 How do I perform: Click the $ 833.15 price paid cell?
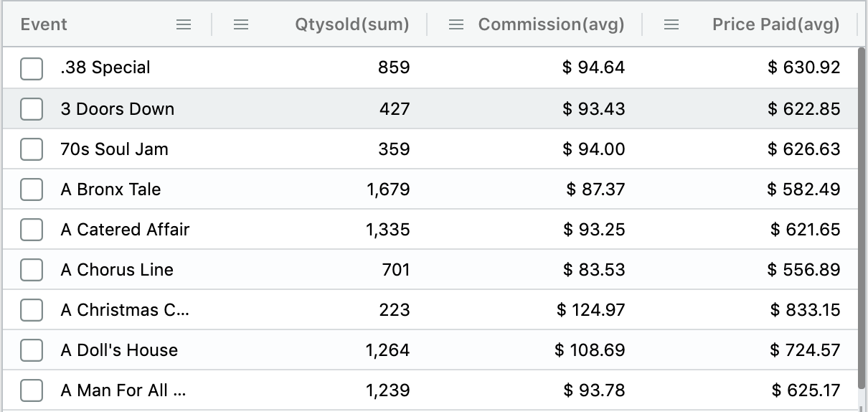pos(804,310)
